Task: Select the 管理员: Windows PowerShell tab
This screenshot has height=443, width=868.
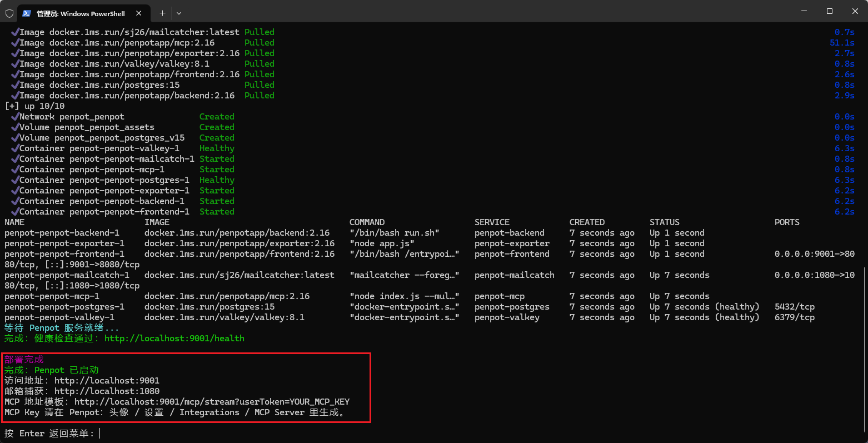Action: point(84,13)
